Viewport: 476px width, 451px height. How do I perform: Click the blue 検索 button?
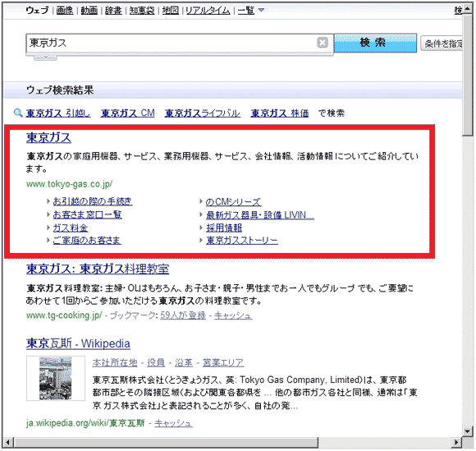[x=375, y=43]
